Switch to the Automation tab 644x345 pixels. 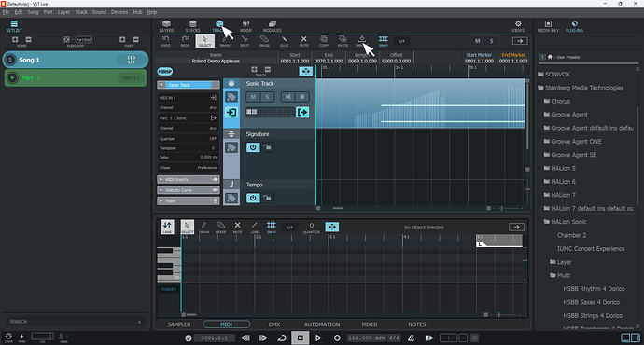click(322, 324)
